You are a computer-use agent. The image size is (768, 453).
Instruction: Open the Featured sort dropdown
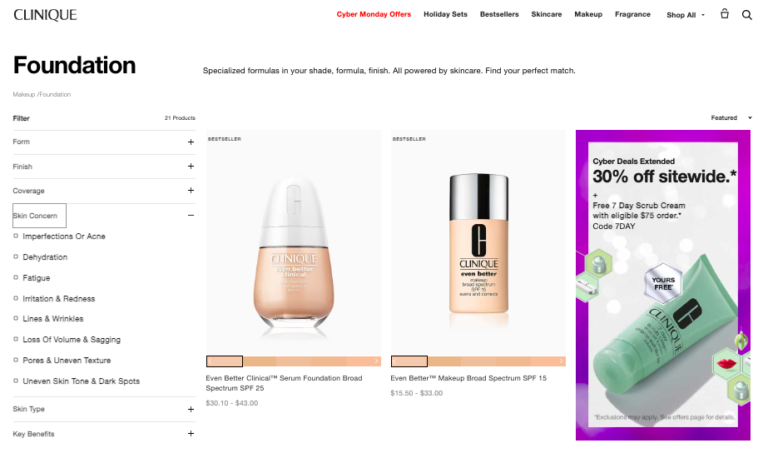coord(731,118)
